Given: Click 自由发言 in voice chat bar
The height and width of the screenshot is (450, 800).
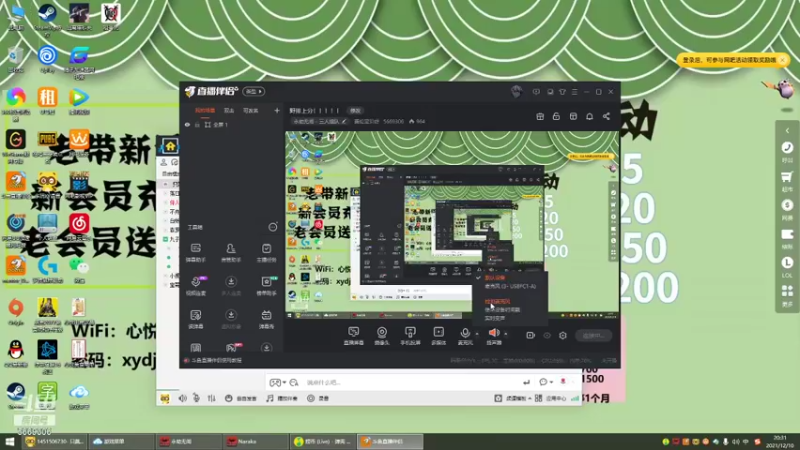Looking at the screenshot, I should [241, 398].
